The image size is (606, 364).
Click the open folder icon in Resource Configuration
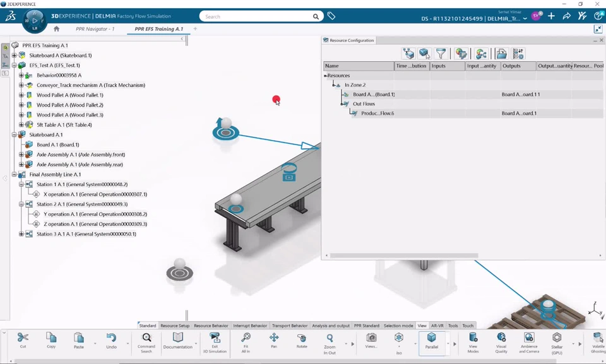[x=502, y=54]
